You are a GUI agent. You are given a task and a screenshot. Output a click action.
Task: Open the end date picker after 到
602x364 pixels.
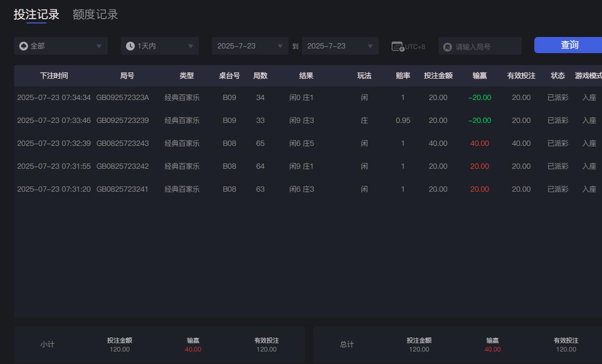(x=340, y=46)
